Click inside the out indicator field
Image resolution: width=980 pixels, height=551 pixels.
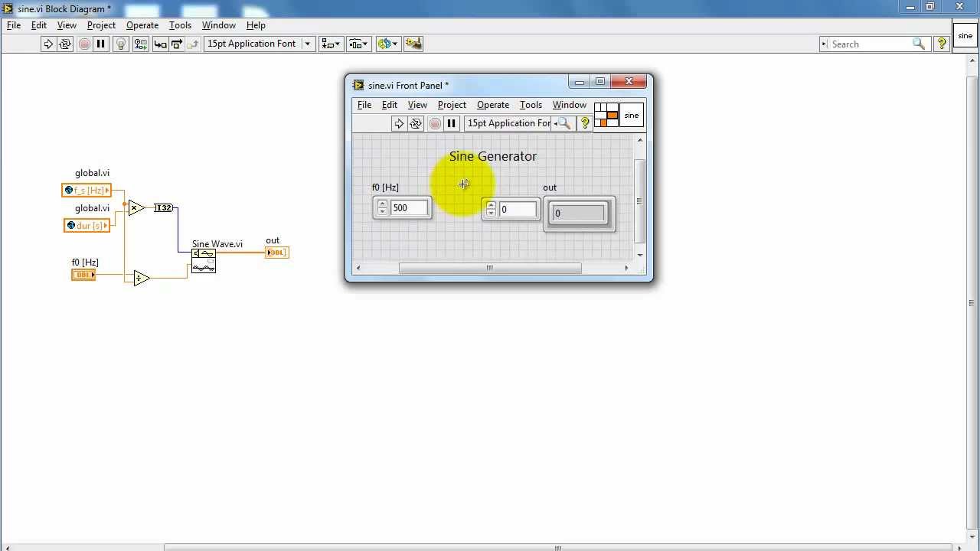pyautogui.click(x=578, y=213)
